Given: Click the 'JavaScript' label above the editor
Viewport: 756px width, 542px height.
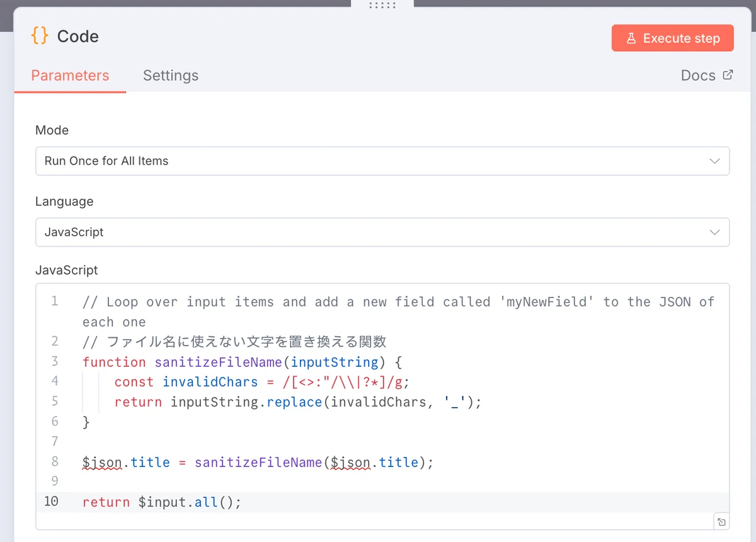Looking at the screenshot, I should (67, 270).
